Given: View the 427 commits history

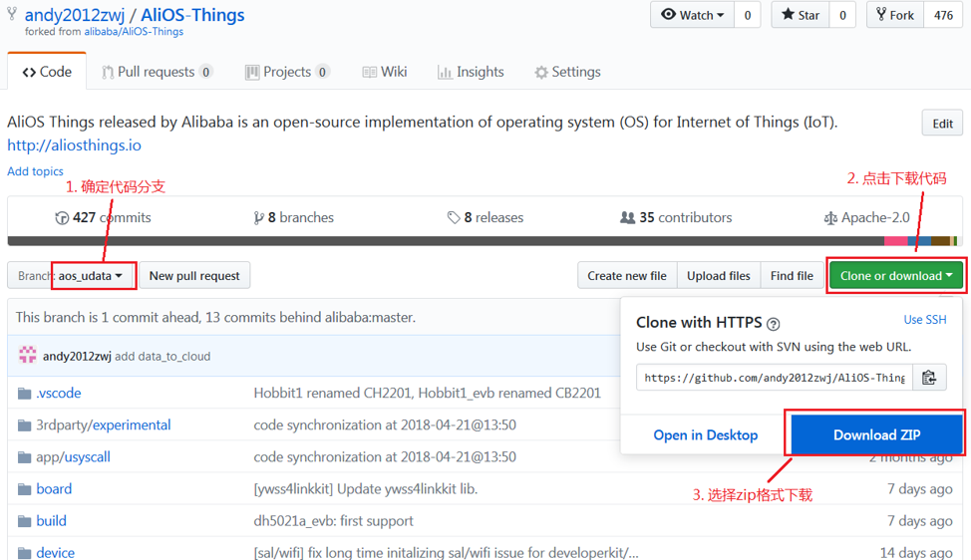Looking at the screenshot, I should [103, 218].
